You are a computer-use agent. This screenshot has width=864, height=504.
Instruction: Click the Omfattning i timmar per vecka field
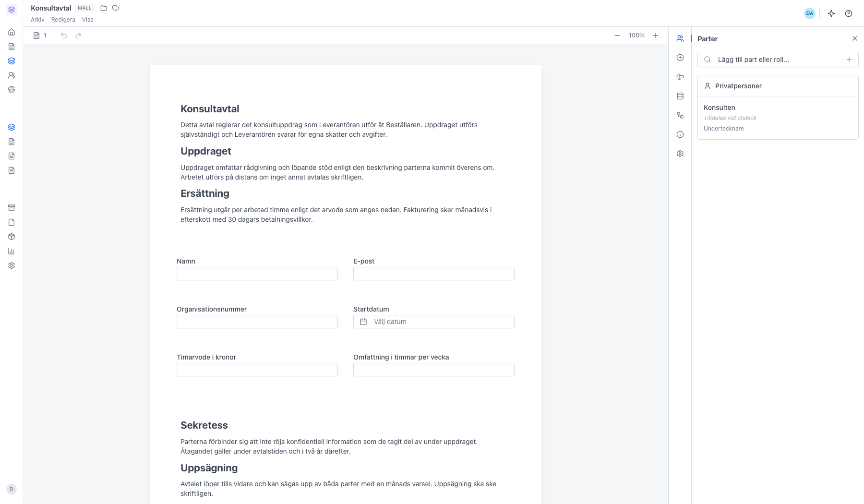tap(434, 370)
